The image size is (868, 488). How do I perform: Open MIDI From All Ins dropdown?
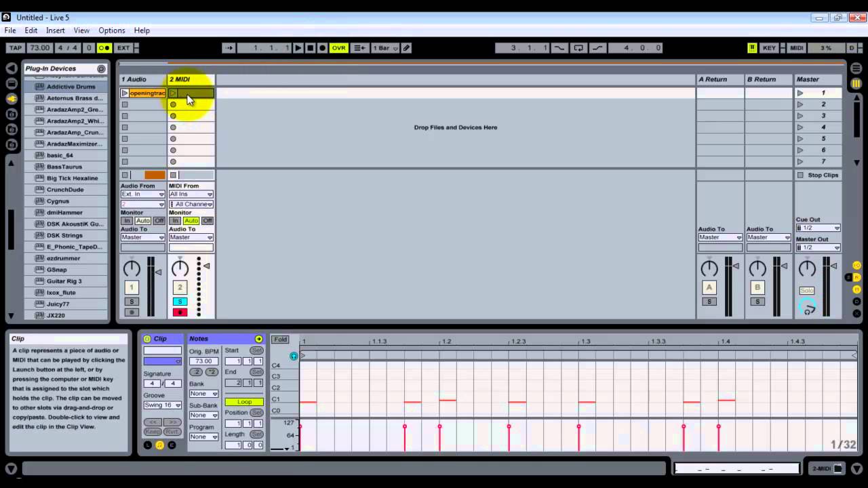(x=191, y=195)
